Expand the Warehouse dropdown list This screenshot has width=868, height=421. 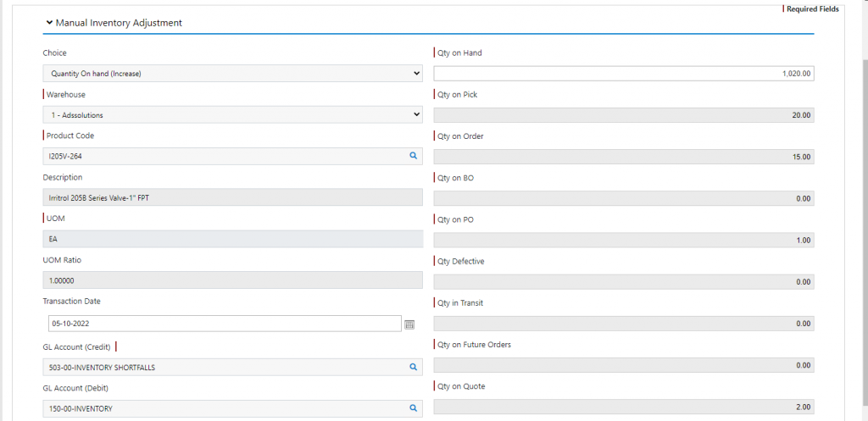click(232, 114)
